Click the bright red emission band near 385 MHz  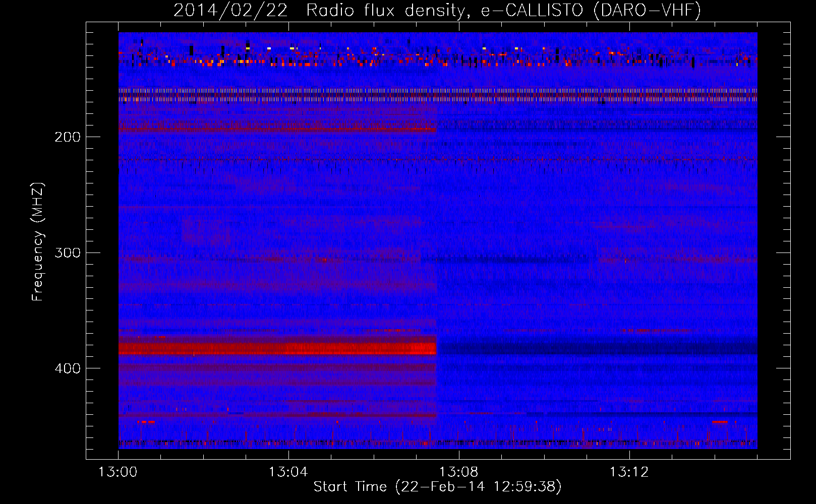pyautogui.click(x=277, y=348)
